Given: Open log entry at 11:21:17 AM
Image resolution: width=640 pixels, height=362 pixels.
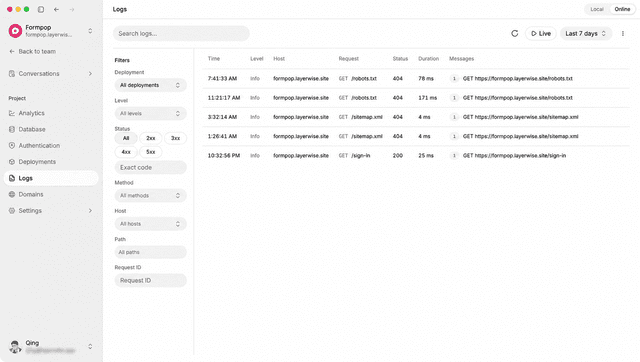Looking at the screenshot, I should click(x=416, y=98).
